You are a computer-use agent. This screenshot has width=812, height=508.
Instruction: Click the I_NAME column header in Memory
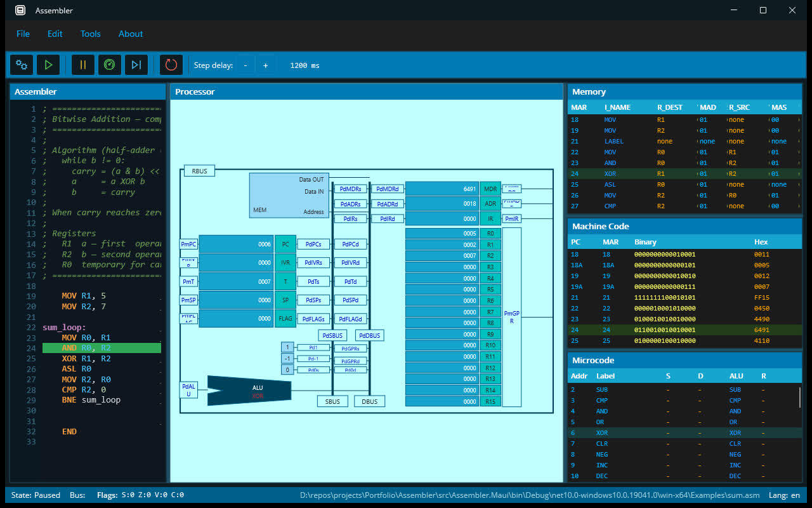click(617, 107)
